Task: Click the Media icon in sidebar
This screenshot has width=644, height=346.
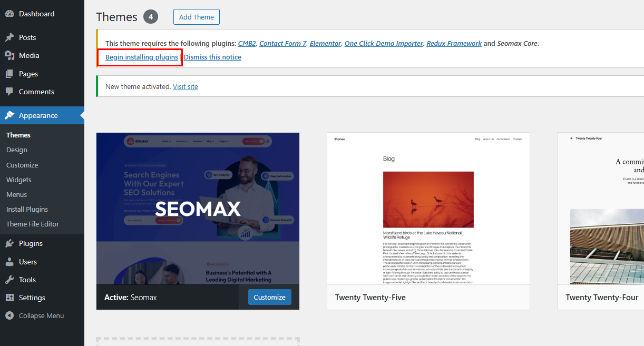Action: tap(9, 55)
